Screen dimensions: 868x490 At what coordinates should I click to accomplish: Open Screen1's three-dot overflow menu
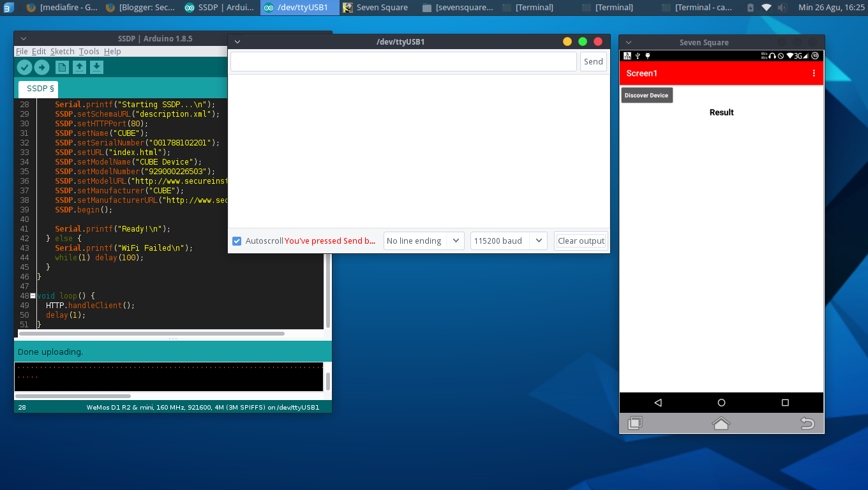coord(814,73)
